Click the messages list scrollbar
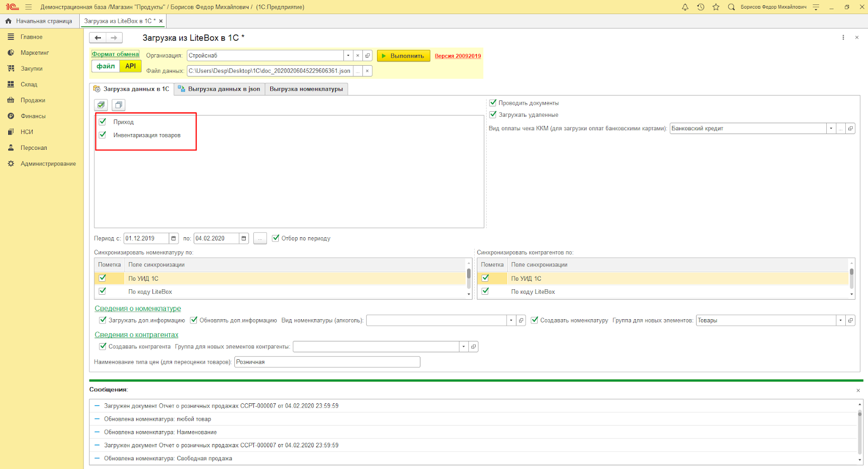This screenshot has width=868, height=469. [860, 432]
